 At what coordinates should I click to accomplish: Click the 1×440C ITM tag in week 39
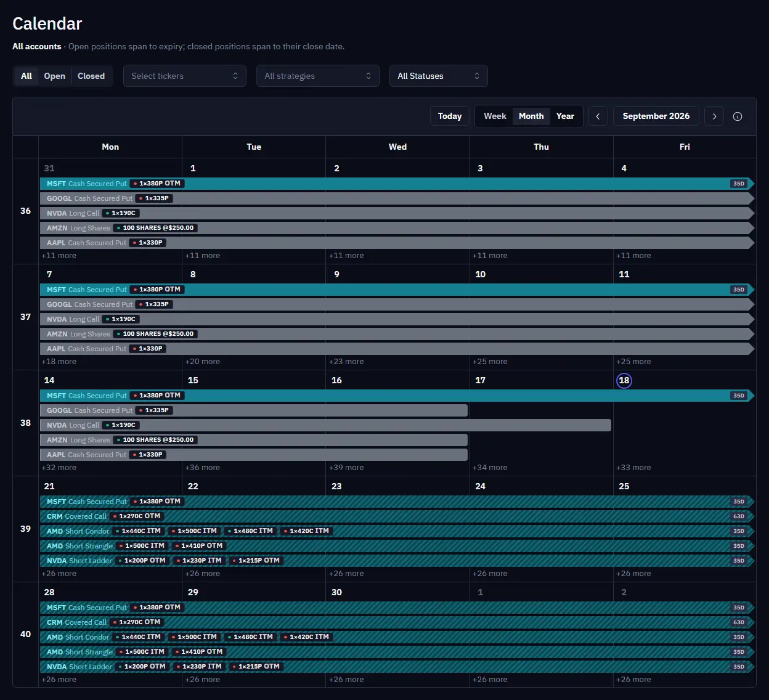click(139, 531)
